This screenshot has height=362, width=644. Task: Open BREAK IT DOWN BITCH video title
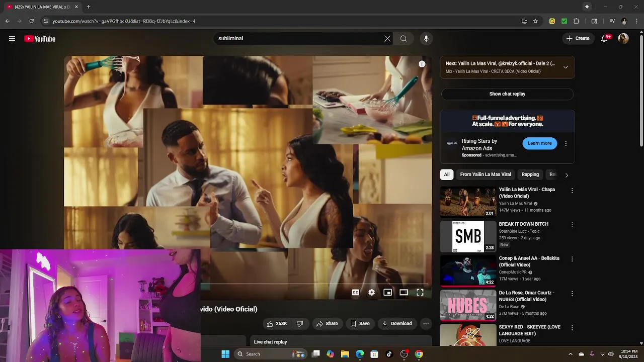(x=524, y=224)
